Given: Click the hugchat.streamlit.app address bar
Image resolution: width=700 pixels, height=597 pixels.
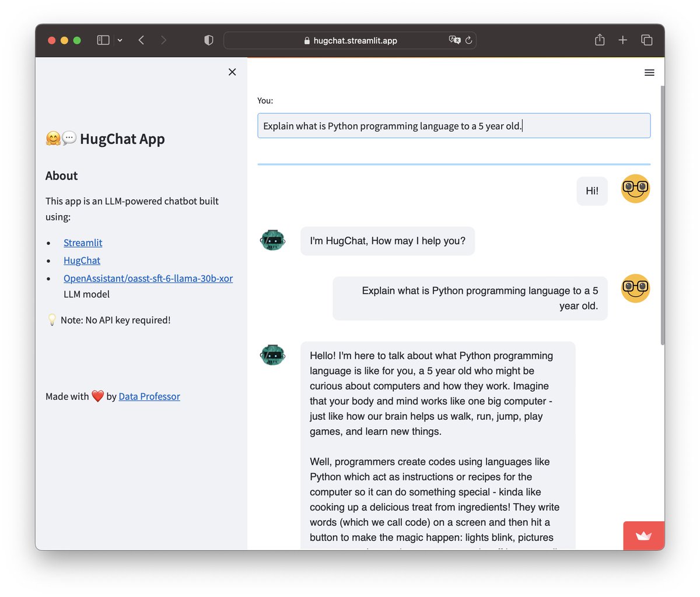Looking at the screenshot, I should coord(350,40).
